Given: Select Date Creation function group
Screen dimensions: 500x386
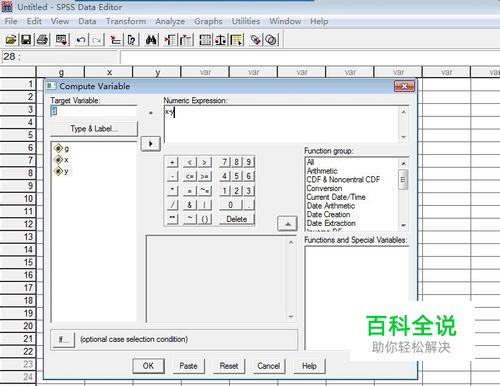Looking at the screenshot, I should pos(328,214).
